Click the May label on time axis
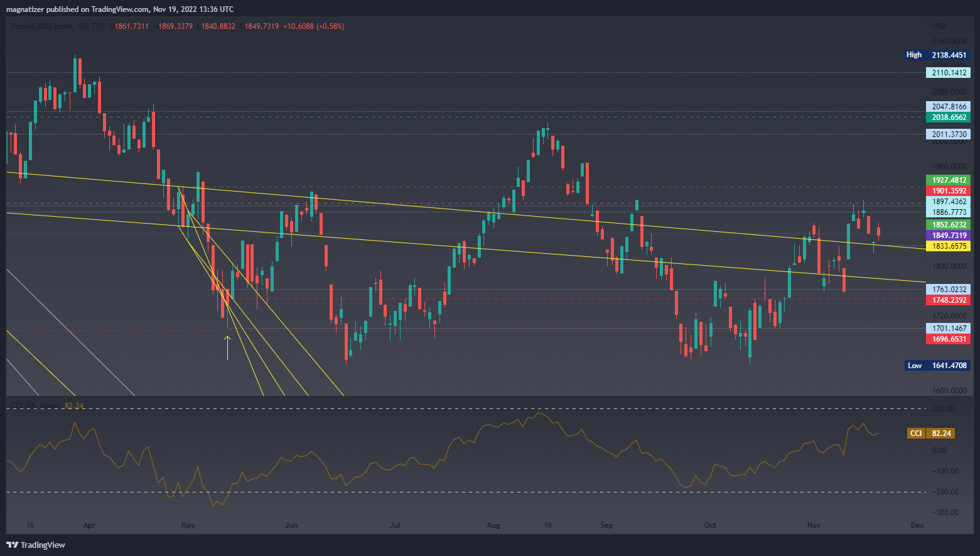Screen dimensions: 980x556 pos(188,525)
